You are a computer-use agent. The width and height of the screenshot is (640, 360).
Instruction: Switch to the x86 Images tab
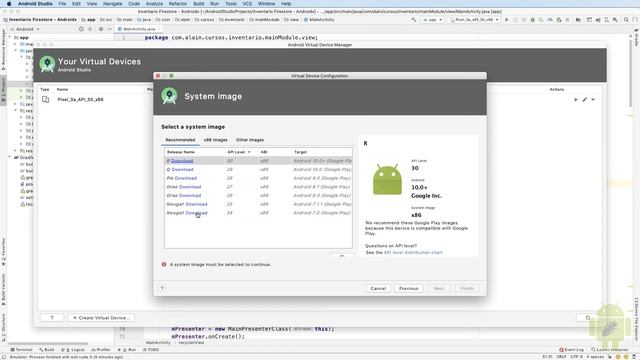(216, 140)
